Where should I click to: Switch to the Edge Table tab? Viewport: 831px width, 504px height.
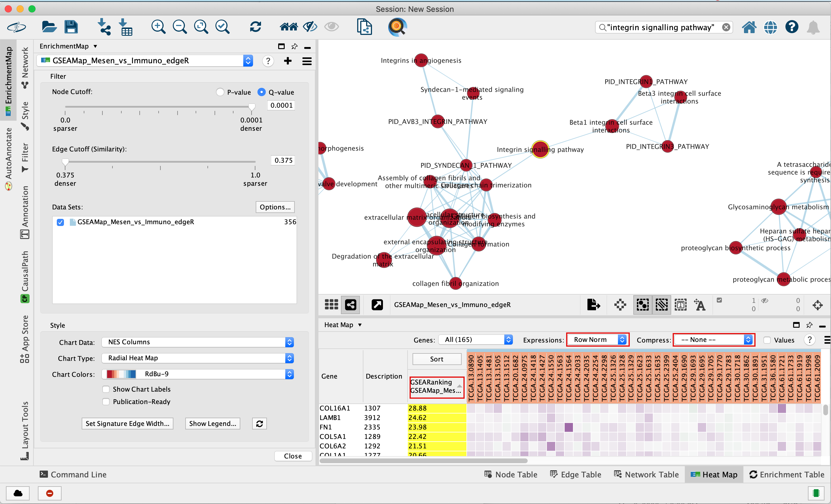point(575,475)
